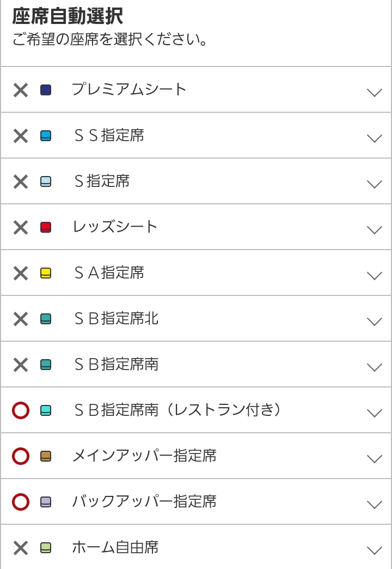Click the X unavailable mark for ＳＢ指定席北
This screenshot has height=569, width=392.
pyautogui.click(x=21, y=319)
